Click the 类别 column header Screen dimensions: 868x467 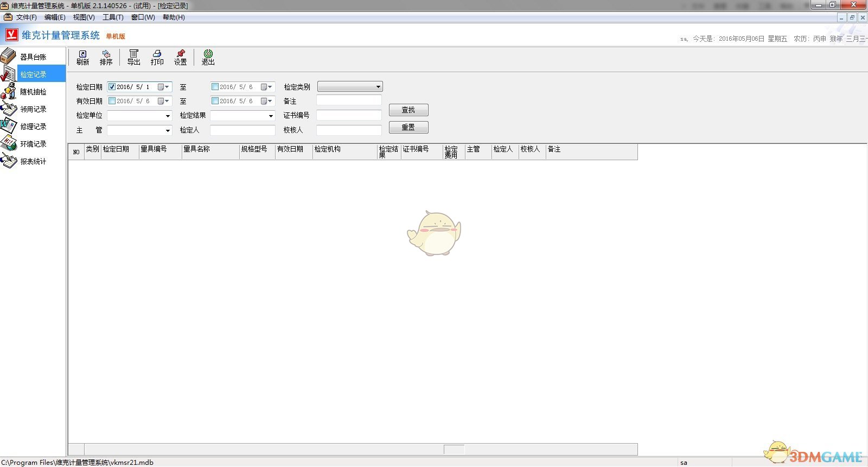click(x=93, y=152)
